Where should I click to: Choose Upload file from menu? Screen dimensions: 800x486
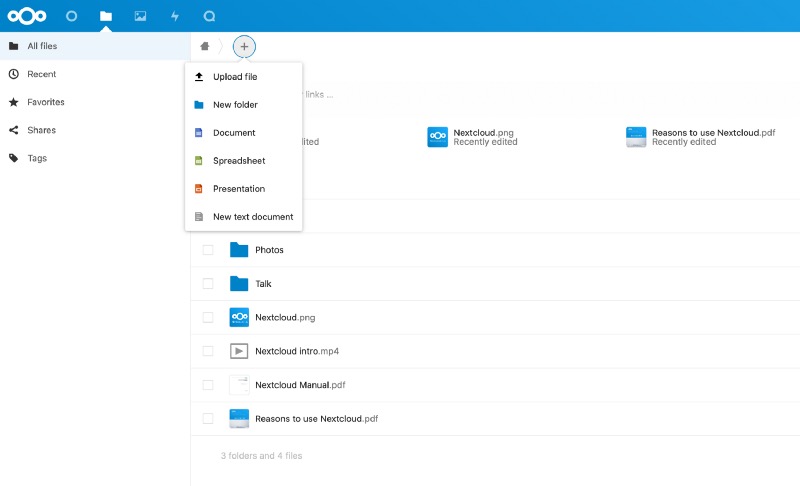243,77
